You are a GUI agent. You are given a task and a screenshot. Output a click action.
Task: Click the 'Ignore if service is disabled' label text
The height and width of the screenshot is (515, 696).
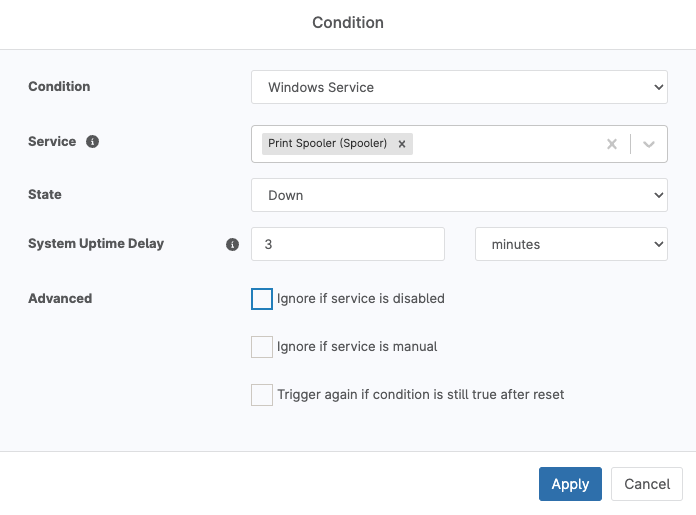tap(361, 299)
